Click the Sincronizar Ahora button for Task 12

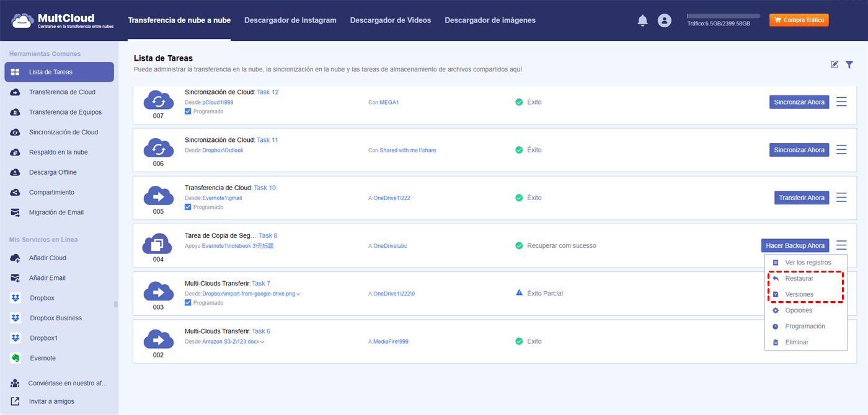pos(799,102)
